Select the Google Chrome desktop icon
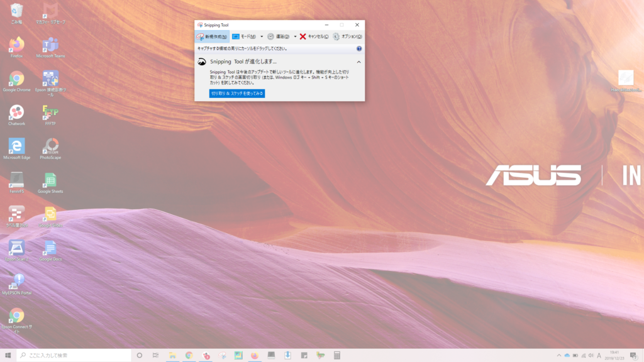This screenshot has height=362, width=644. tap(16, 79)
